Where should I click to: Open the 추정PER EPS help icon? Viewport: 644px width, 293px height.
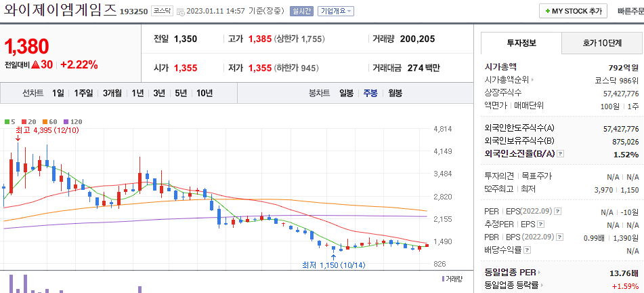tap(541, 224)
